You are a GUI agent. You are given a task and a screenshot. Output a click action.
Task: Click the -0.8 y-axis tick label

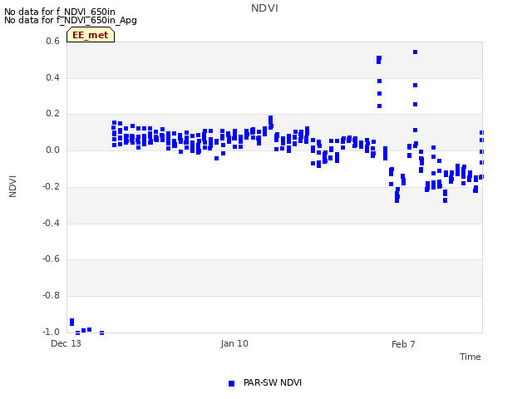coord(51,296)
